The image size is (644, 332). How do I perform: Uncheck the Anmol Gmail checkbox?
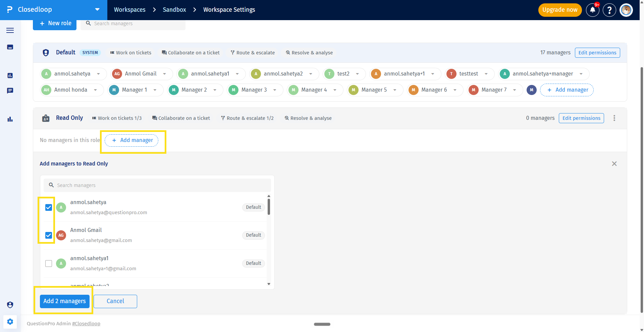click(x=49, y=235)
